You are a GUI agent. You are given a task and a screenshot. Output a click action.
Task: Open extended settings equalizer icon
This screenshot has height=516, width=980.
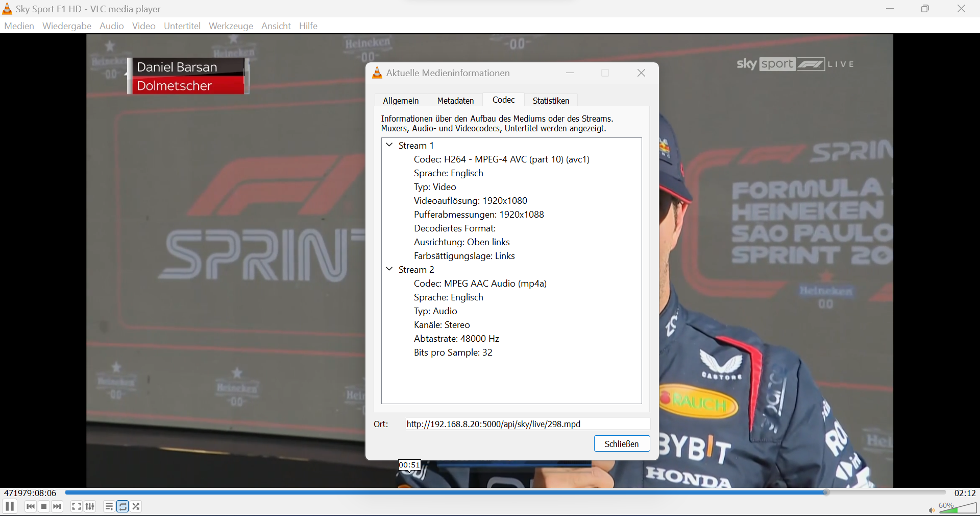pos(90,506)
